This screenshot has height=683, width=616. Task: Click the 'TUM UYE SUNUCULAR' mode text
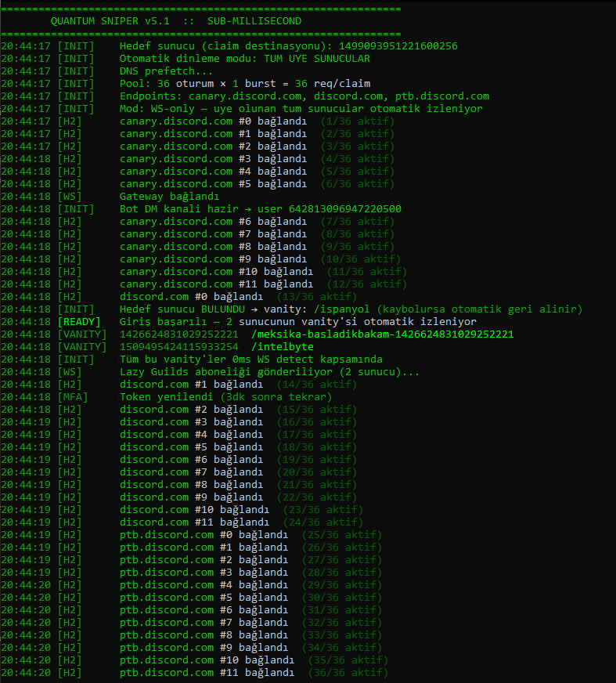[317, 59]
